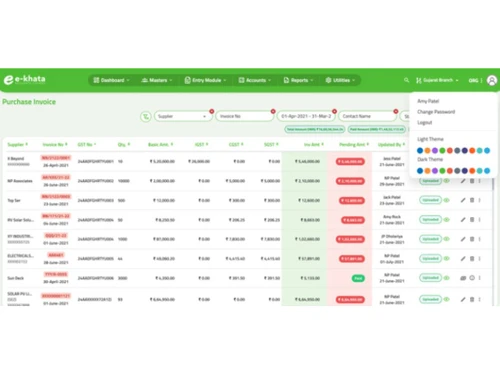Click Logout in the user menu
The width and height of the screenshot is (500, 375).
[x=425, y=123]
